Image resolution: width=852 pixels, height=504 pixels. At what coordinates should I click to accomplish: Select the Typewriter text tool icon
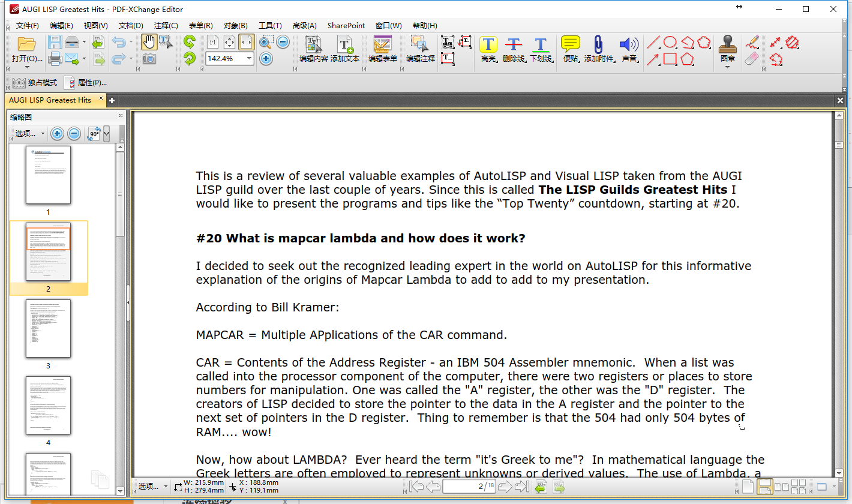point(448,42)
